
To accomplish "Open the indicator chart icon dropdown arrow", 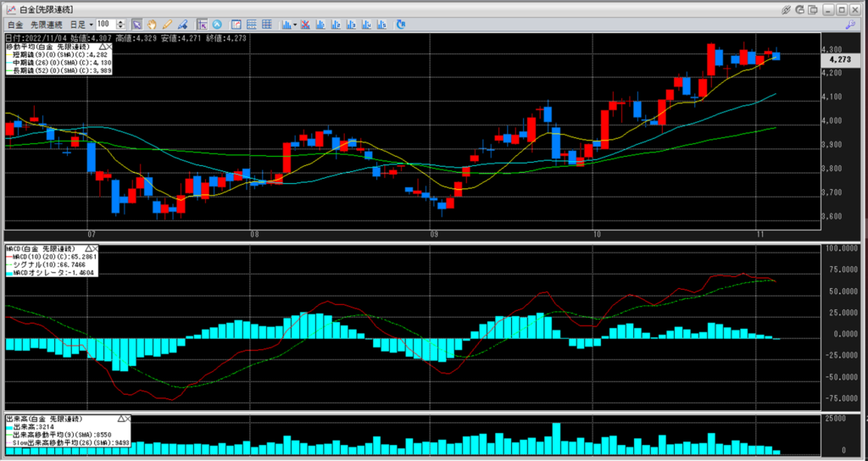I will pos(295,25).
